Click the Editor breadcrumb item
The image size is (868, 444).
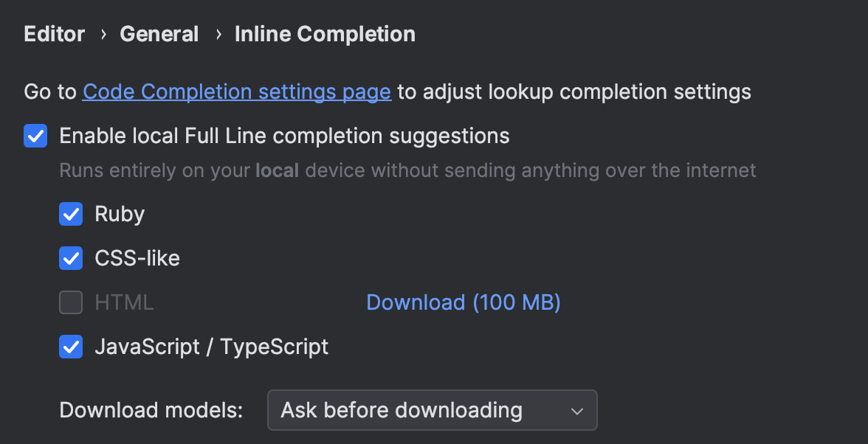coord(54,34)
